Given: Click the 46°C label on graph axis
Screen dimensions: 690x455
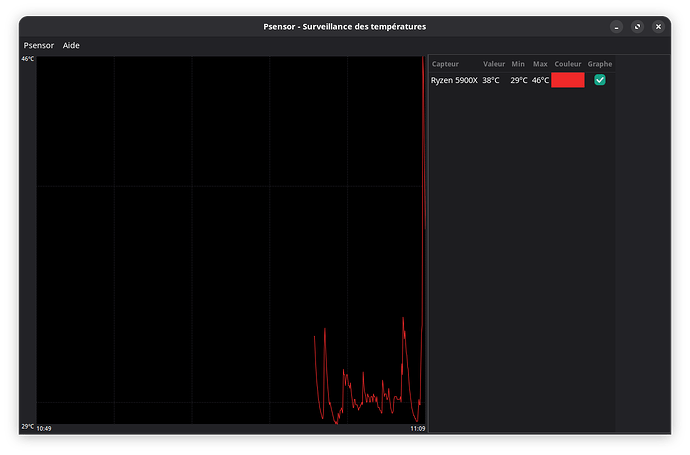Looking at the screenshot, I should tap(28, 60).
